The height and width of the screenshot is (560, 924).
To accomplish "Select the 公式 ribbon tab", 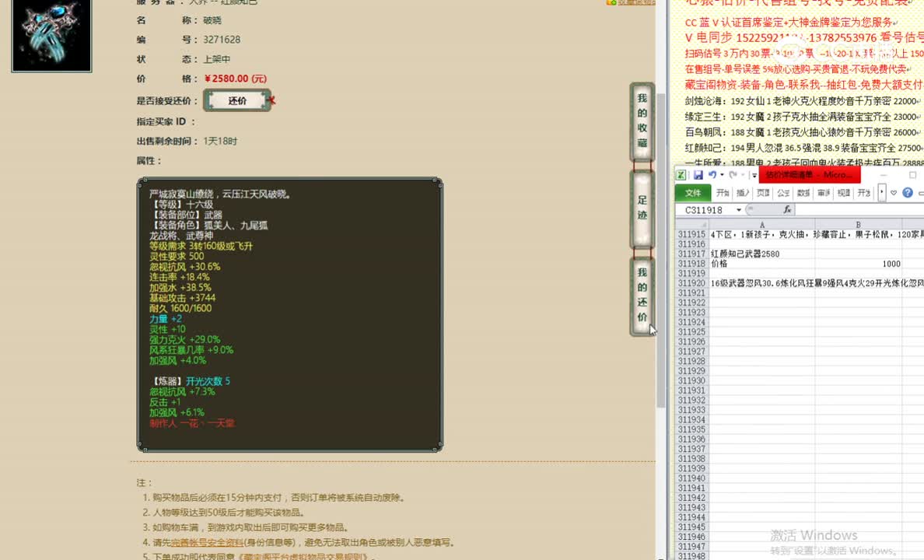I will [x=782, y=193].
